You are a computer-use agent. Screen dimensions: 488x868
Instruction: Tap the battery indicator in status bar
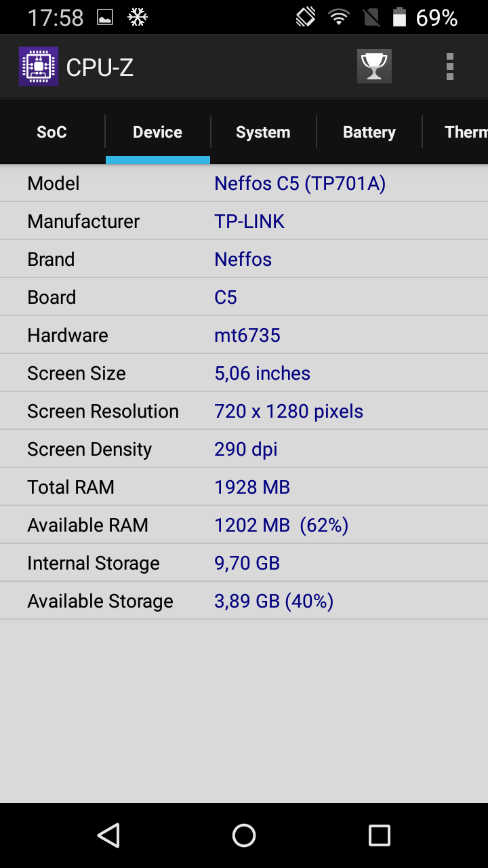tap(400, 17)
